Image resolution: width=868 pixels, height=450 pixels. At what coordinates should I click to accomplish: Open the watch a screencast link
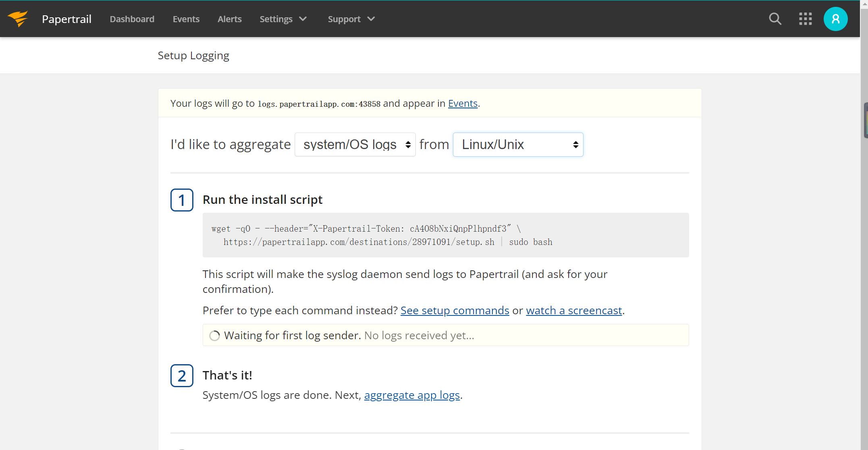574,311
